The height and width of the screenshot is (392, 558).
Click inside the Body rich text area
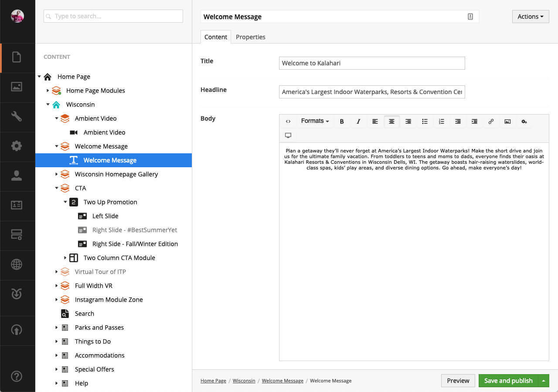tap(414, 252)
